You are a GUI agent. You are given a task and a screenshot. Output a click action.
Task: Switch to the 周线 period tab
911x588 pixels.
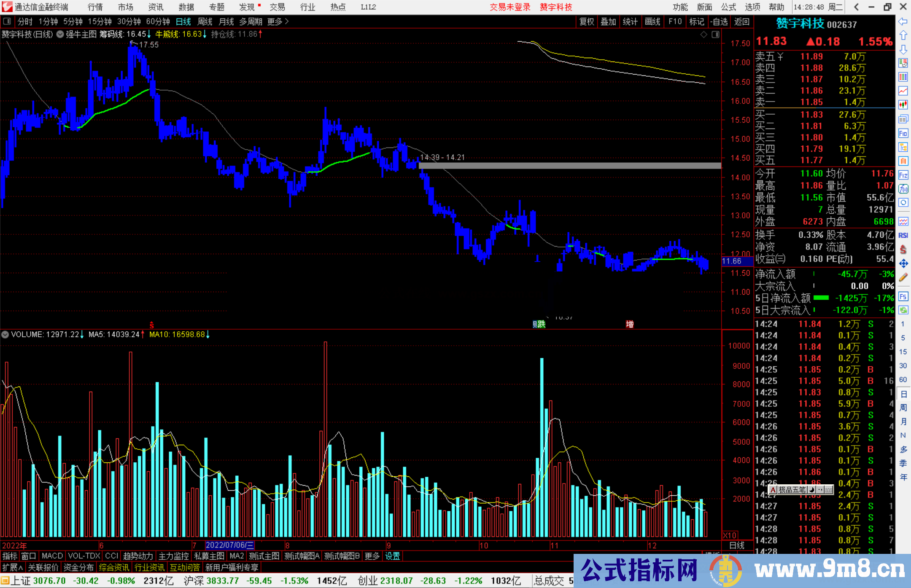click(x=205, y=21)
